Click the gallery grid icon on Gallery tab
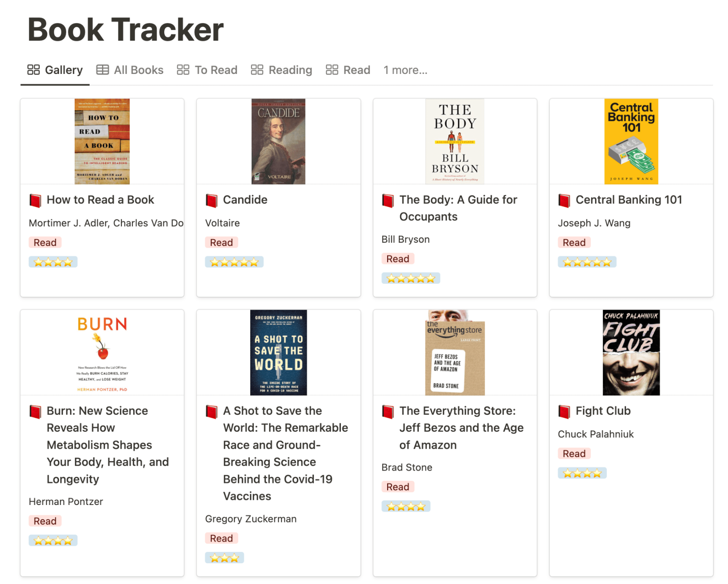The height and width of the screenshot is (584, 728). coord(34,70)
